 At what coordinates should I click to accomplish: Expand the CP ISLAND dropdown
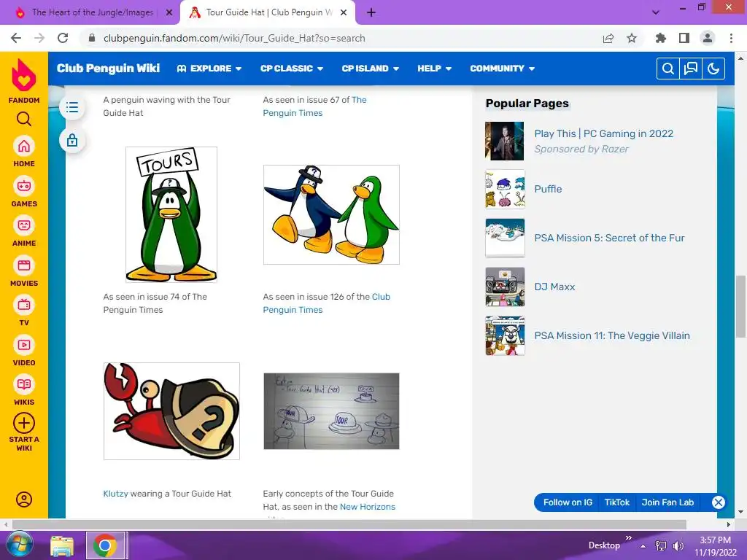tap(370, 69)
